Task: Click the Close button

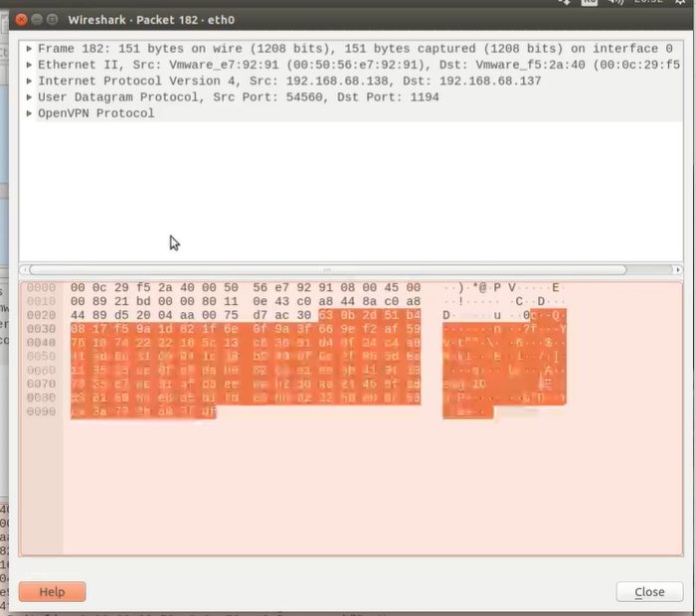Action: [649, 591]
